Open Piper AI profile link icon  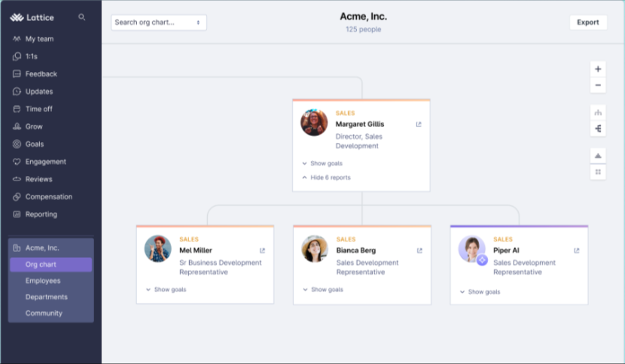(576, 250)
